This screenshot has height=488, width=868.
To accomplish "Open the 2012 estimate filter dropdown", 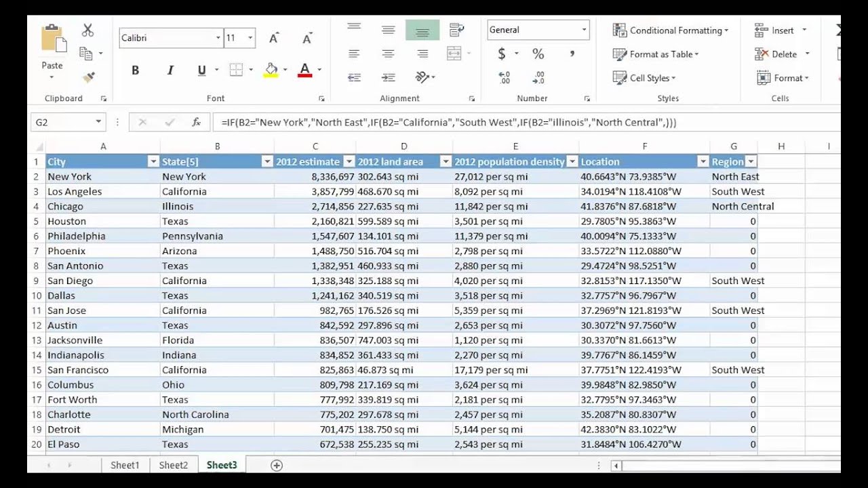I will 349,161.
